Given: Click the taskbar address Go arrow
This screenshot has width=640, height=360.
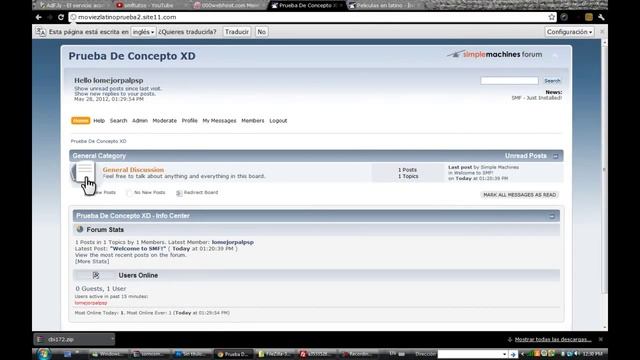Looking at the screenshot, I should click(x=513, y=354).
